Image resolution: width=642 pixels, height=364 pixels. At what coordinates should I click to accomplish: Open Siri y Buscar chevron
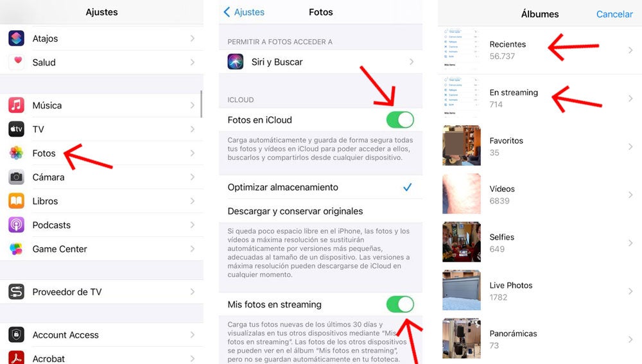click(412, 62)
